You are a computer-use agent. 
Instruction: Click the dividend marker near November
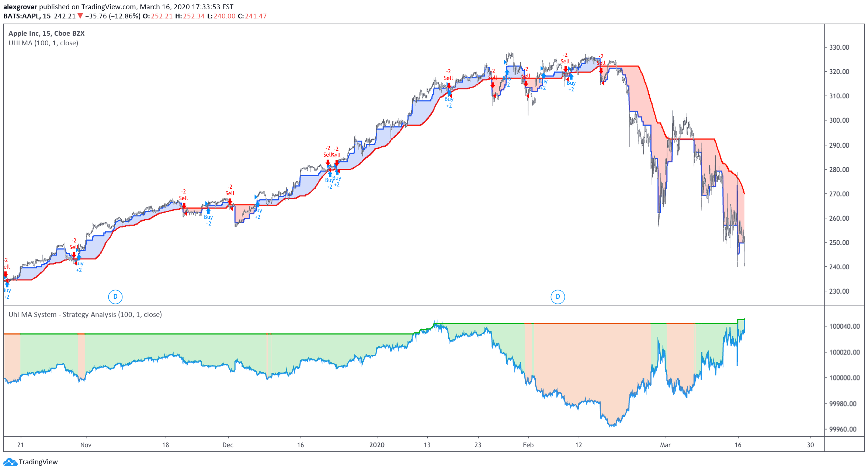(115, 297)
